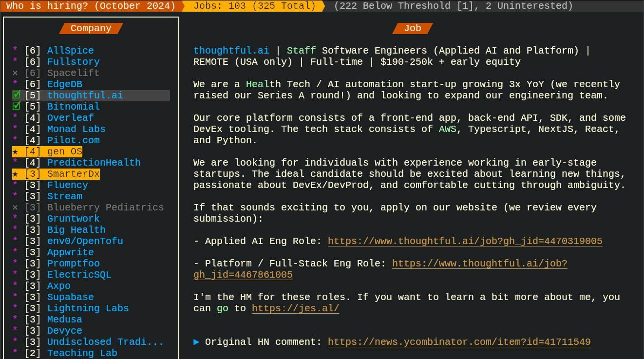Click the score [6] beside AllSpice
Viewport: 644px width, 359px height.
(x=33, y=51)
